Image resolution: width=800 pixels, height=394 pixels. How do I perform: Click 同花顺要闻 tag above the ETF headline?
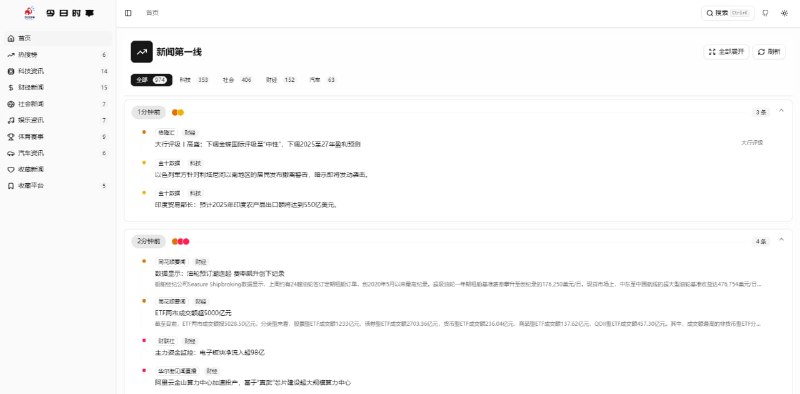coord(172,302)
